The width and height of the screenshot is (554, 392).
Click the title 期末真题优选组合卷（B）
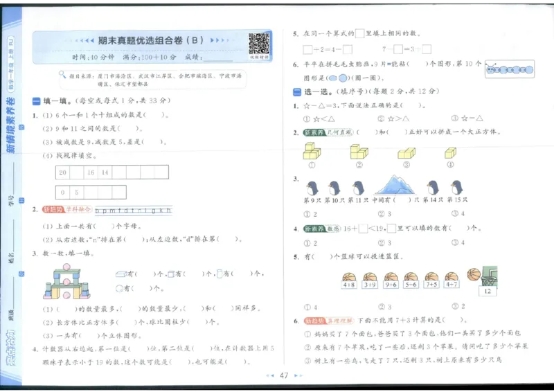(x=151, y=40)
